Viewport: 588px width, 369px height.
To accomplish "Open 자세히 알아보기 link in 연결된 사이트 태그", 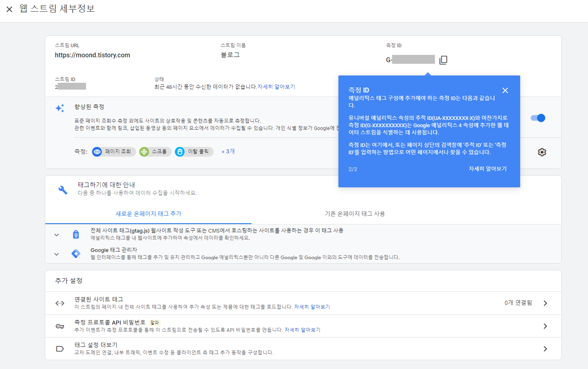I will coord(312,307).
